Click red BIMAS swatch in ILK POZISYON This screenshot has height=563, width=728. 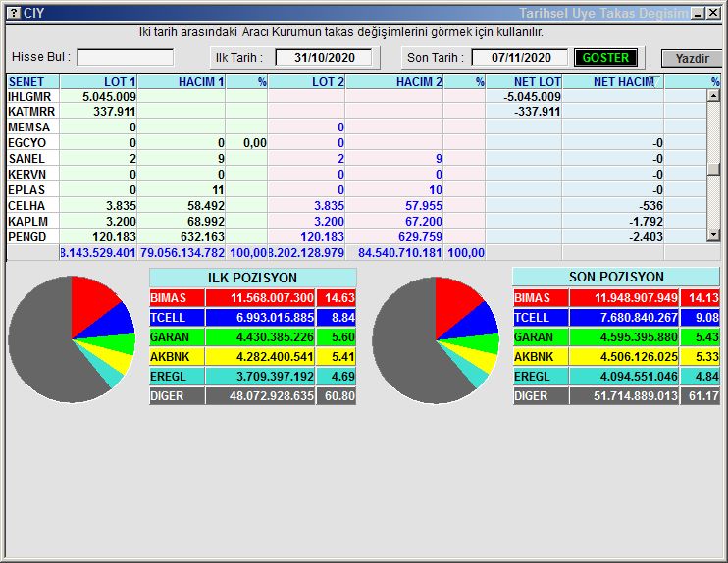(x=177, y=298)
